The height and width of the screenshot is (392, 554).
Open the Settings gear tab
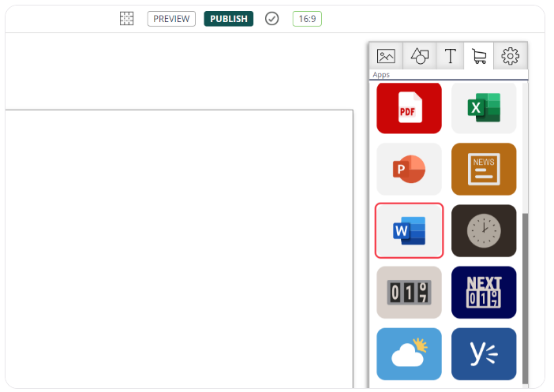pyautogui.click(x=510, y=56)
